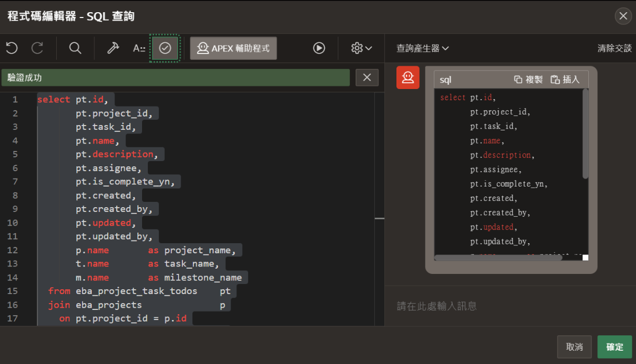This screenshot has height=364, width=636.
Task: Click the 'sql' label of code block
Action: pos(446,79)
